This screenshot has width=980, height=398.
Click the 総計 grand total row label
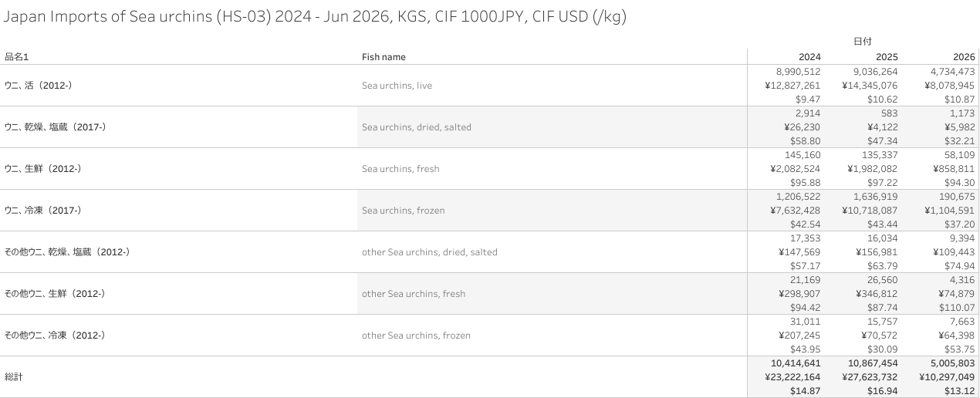[x=14, y=377]
